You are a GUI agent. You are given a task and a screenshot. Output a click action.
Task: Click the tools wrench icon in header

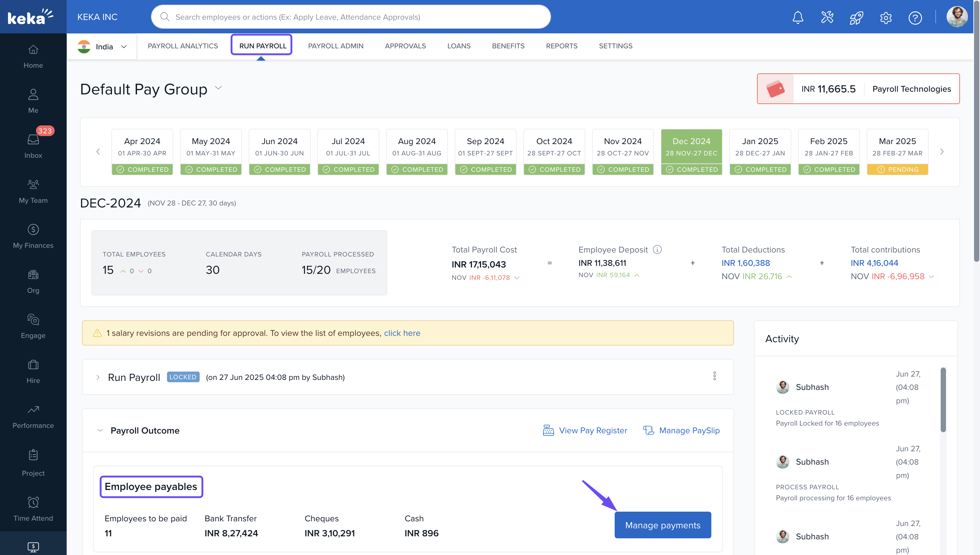827,17
